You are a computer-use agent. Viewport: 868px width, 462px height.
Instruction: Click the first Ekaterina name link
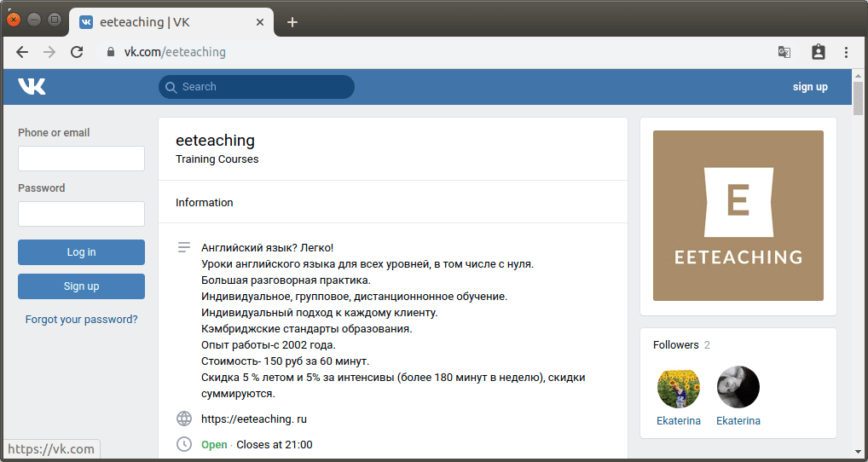(x=679, y=420)
